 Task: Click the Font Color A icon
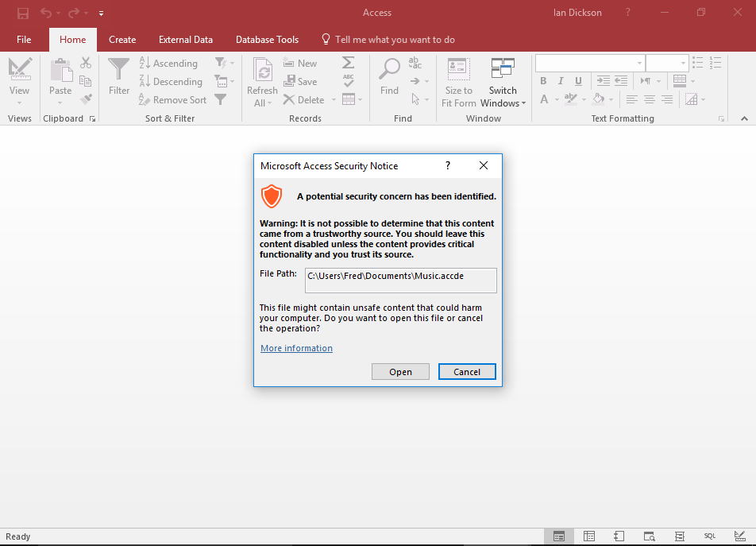[544, 99]
